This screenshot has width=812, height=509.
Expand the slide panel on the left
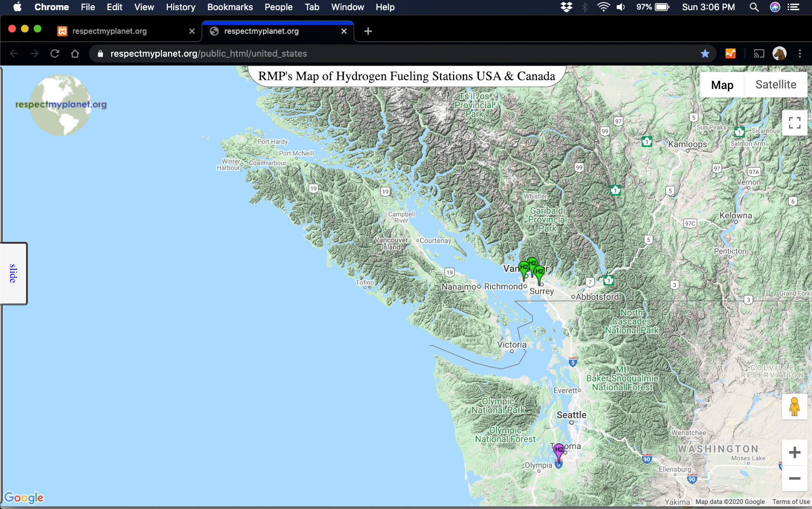pos(14,273)
